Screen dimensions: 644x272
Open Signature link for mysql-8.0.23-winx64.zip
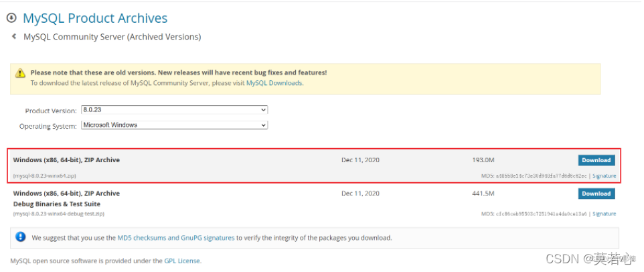[604, 176]
